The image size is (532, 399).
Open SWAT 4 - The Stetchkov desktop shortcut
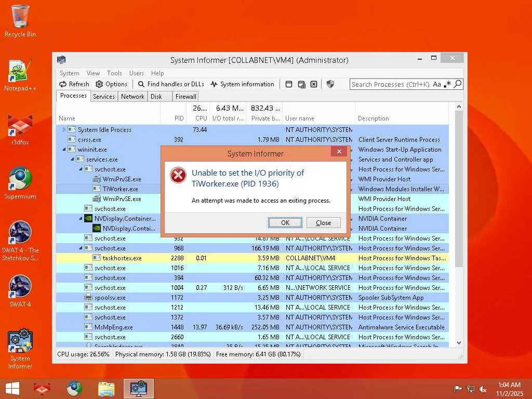20,241
